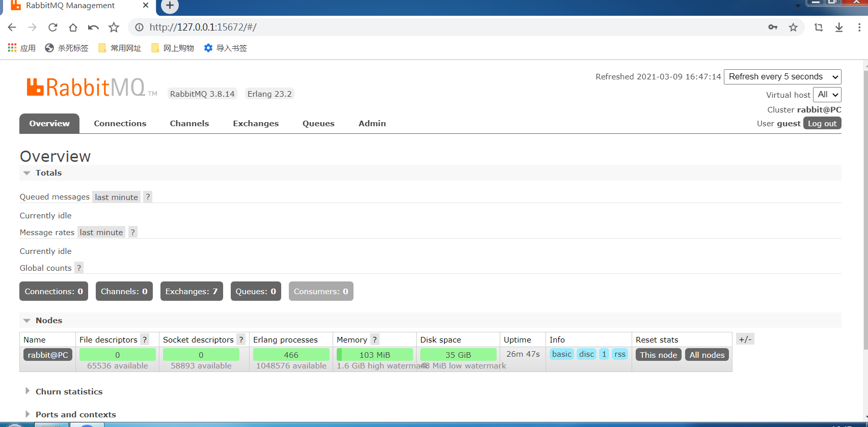Image resolution: width=868 pixels, height=427 pixels.
Task: Switch to the Queues tab
Action: click(x=318, y=124)
